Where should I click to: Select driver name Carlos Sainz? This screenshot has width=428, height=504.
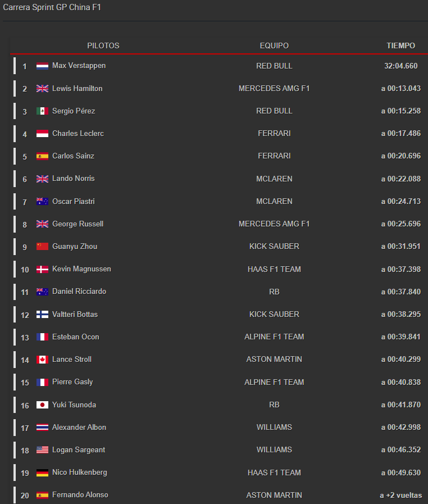click(73, 156)
